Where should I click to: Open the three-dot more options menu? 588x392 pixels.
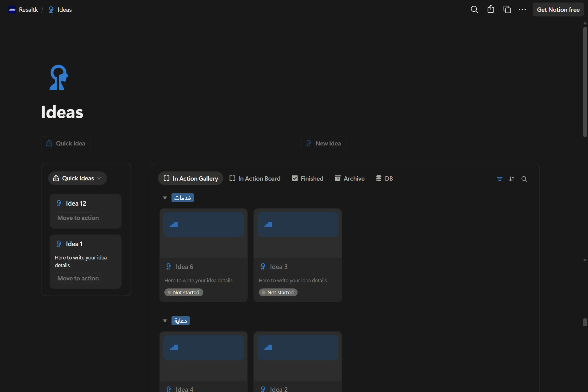522,9
